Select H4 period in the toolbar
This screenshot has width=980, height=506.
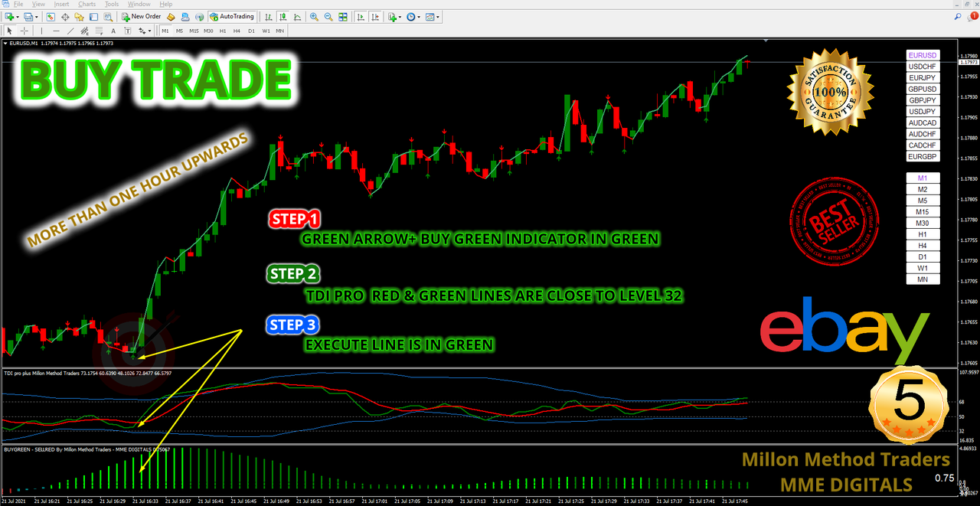click(x=237, y=31)
